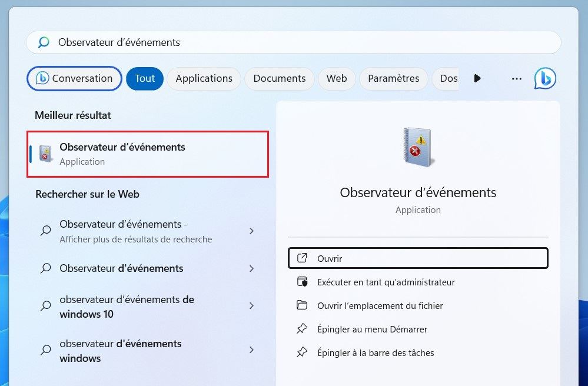Open the Paramètres filter tab
This screenshot has height=386, width=588.
(393, 78)
